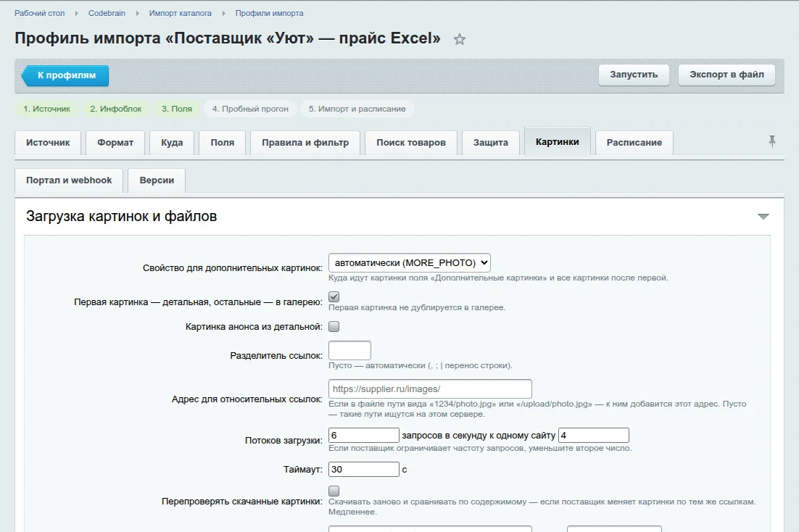The width and height of the screenshot is (799, 532).
Task: Open «Портал и webhook» tab
Action: (x=69, y=180)
